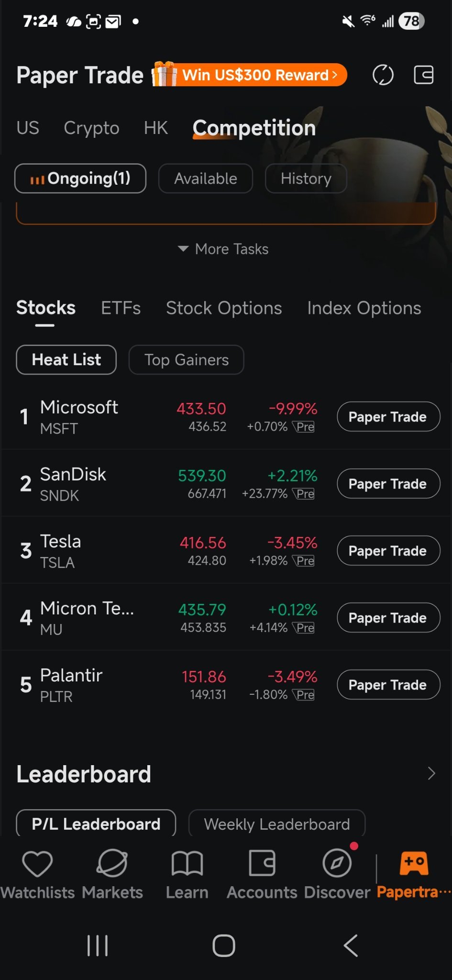452x980 pixels.
Task: Tap Android back navigation button
Action: 351,946
